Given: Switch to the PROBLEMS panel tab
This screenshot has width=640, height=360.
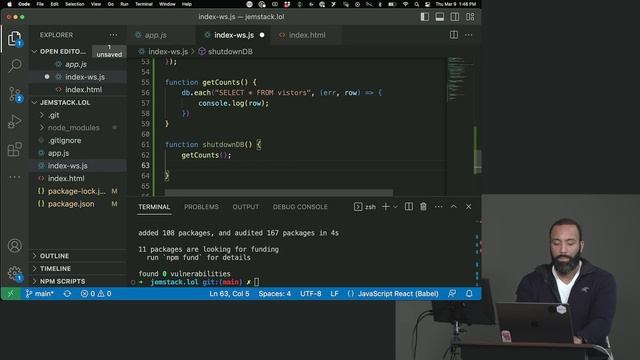Looking at the screenshot, I should tap(201, 207).
